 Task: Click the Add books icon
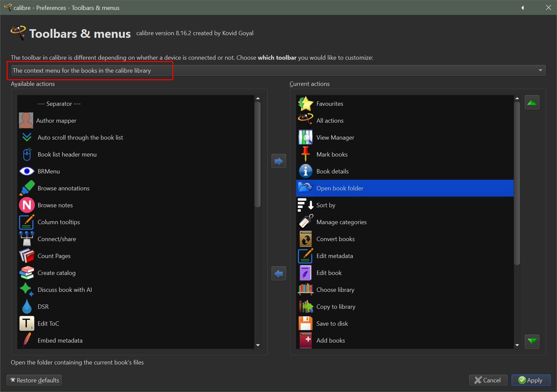click(x=306, y=340)
